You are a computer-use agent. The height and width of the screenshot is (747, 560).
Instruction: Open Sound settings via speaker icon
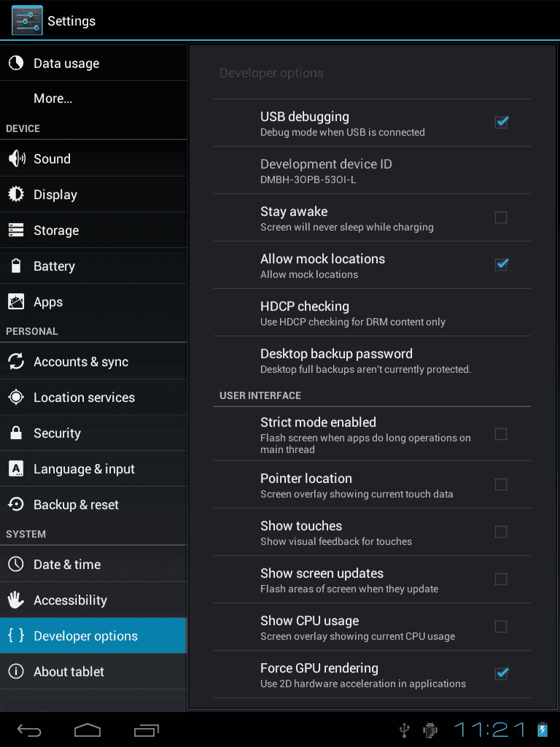[x=17, y=158]
